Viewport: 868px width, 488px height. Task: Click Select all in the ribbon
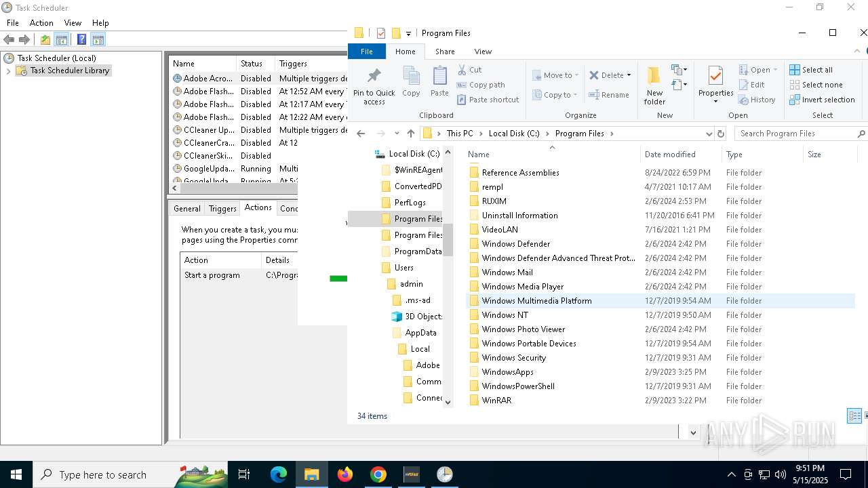(811, 70)
